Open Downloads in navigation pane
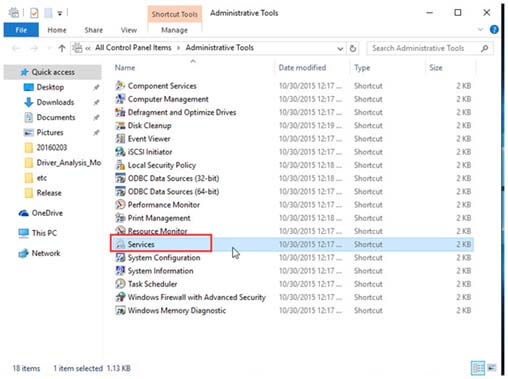508x379 pixels. (x=55, y=102)
